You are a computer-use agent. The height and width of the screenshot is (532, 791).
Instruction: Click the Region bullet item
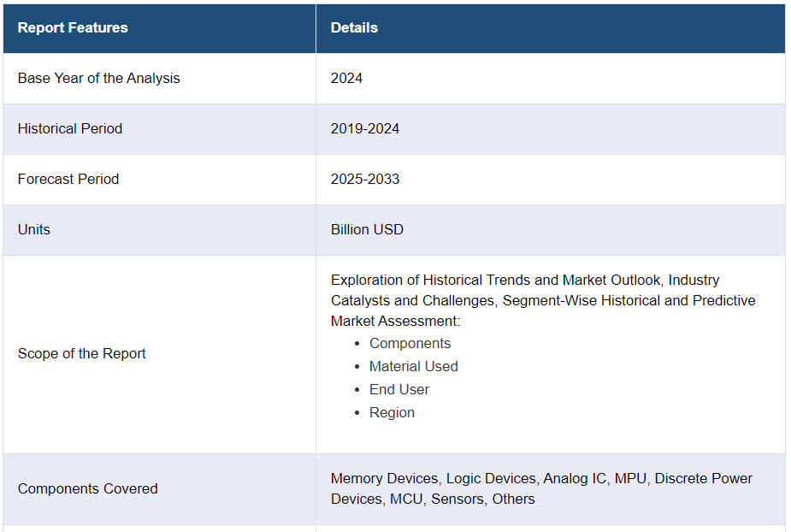pos(392,412)
